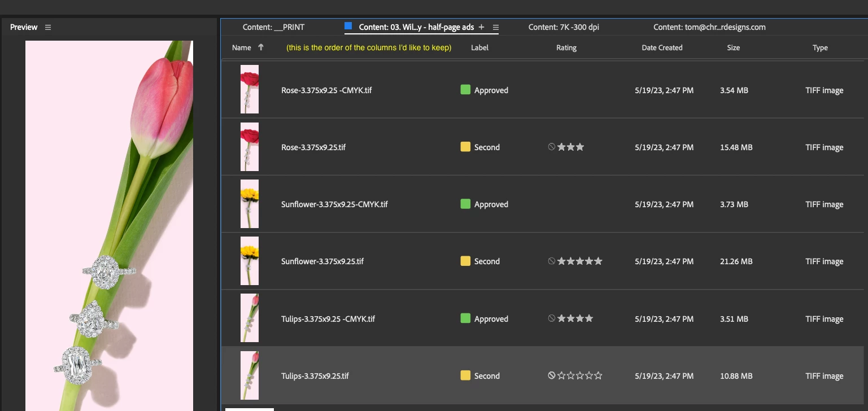
Task: Click the large tulip image in the Preview panel
Action: [x=109, y=226]
